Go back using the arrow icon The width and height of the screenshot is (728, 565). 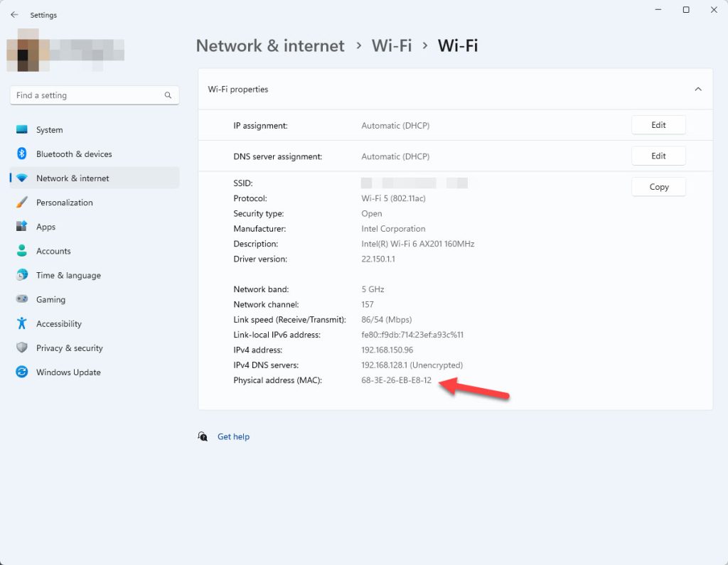coord(14,14)
